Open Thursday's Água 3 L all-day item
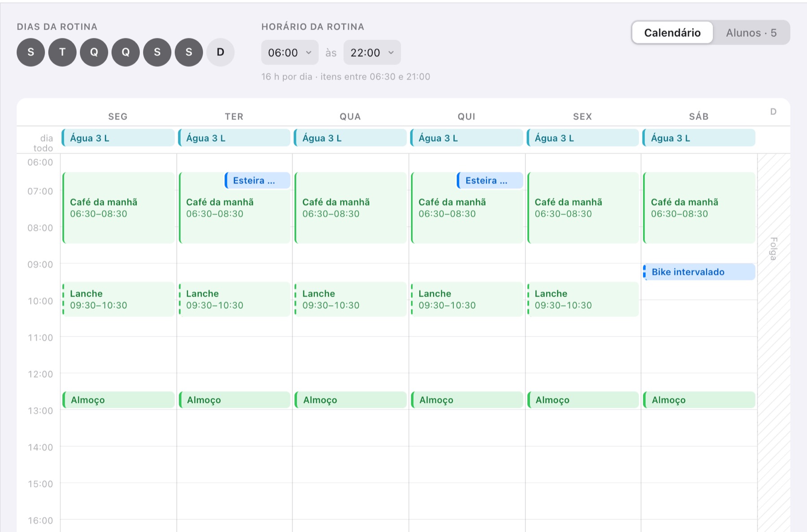 (466, 138)
